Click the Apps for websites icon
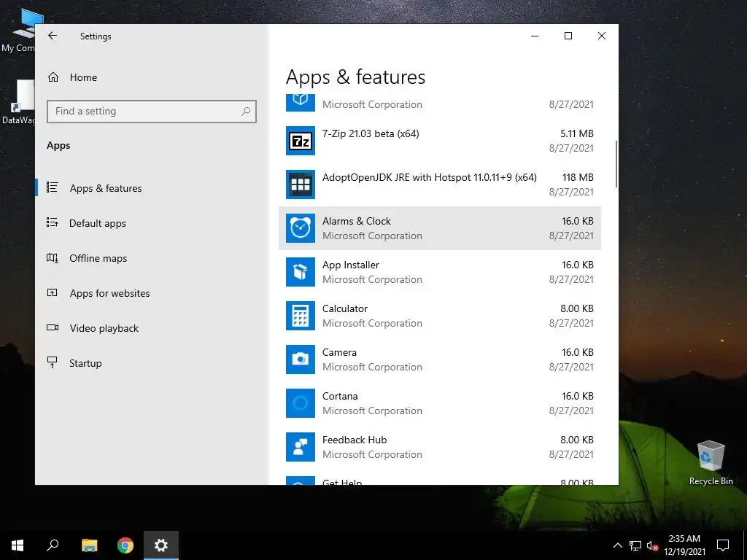 (53, 293)
